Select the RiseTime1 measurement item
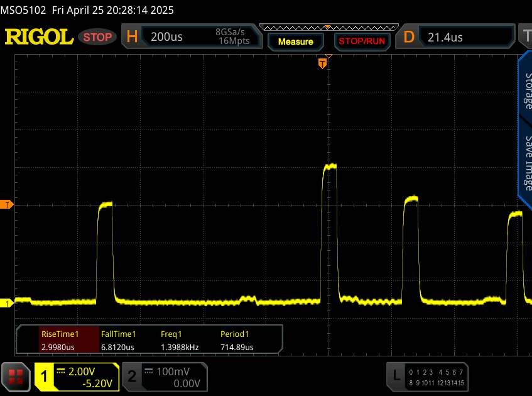The image size is (532, 396). (x=59, y=341)
